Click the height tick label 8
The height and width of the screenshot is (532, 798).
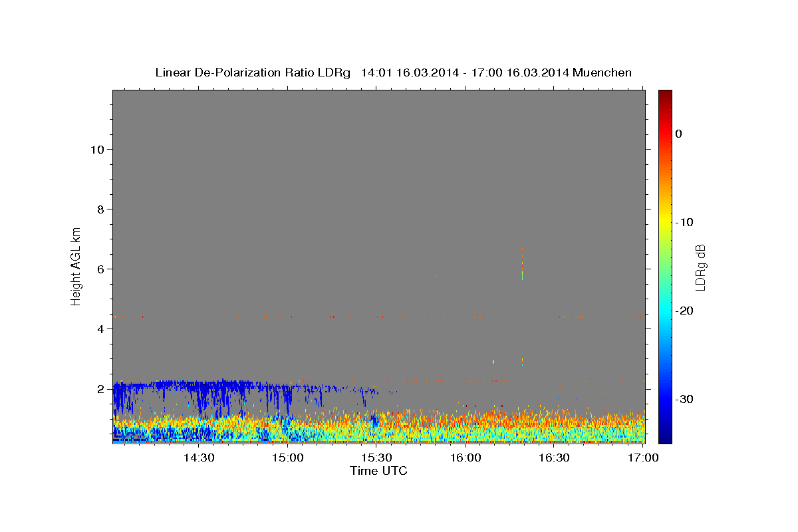[x=100, y=209]
